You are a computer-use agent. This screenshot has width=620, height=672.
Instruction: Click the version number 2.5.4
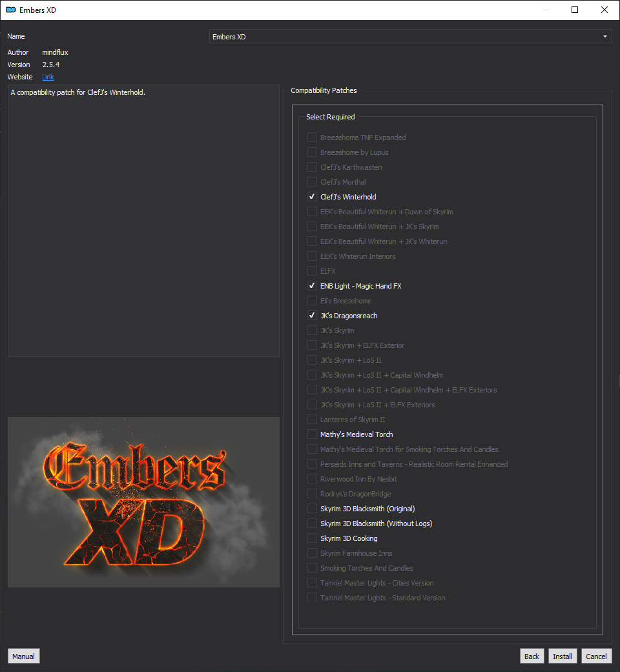pos(51,65)
